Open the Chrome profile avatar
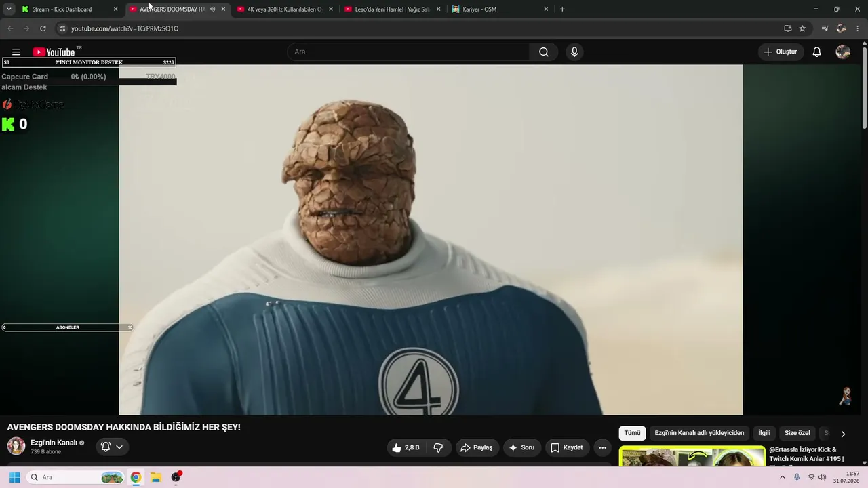 (842, 28)
